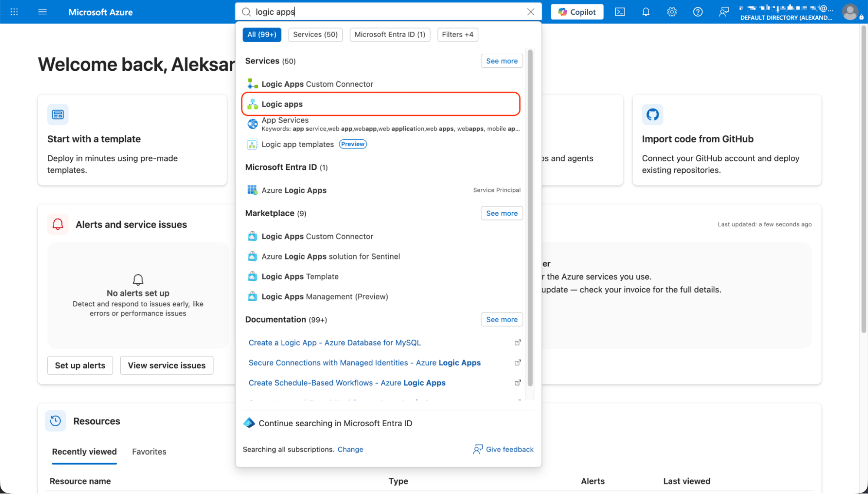Open Logic Apps Management (Preview) item
Screen dimensions: 868x494
coord(383,296)
